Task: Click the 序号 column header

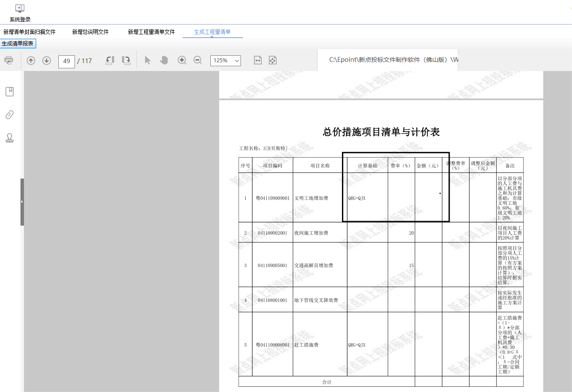Action: coord(245,166)
